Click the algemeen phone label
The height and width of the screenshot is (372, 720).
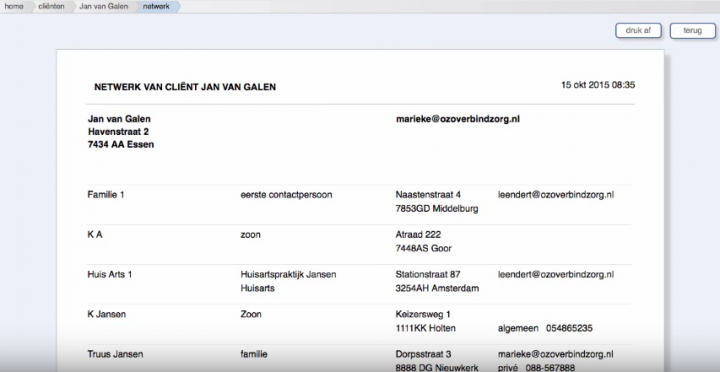pyautogui.click(x=518, y=328)
